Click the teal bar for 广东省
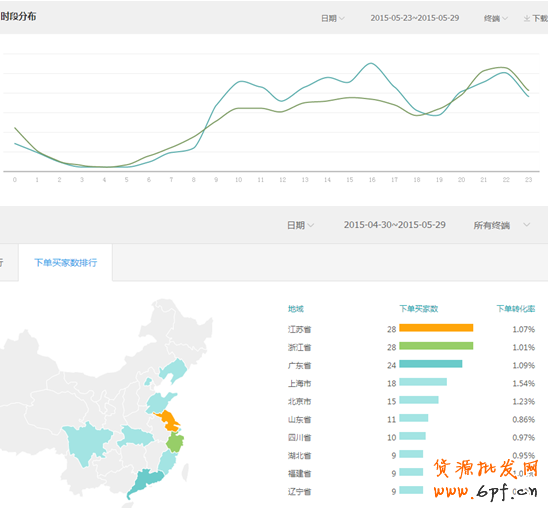 (431, 364)
